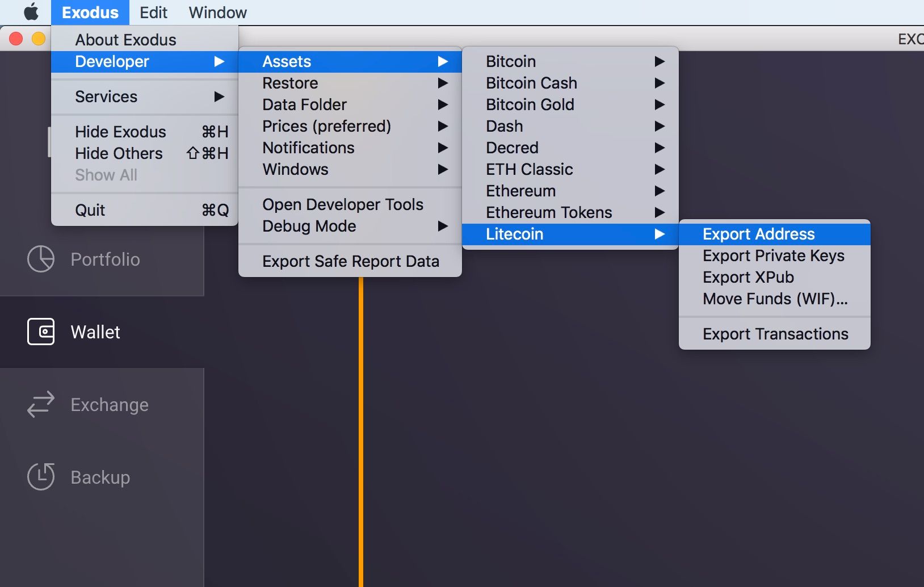The width and height of the screenshot is (924, 587).
Task: Open the Edit menu
Action: [153, 12]
